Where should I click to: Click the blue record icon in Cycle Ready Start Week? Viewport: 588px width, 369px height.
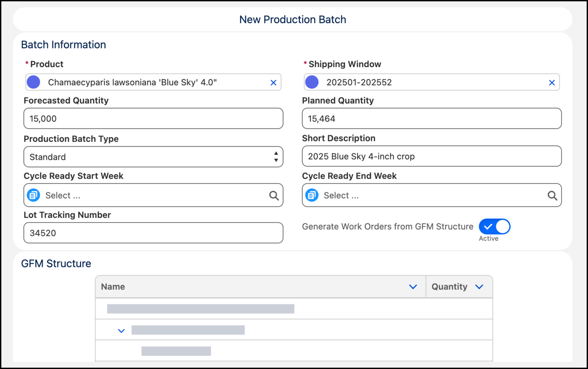coord(34,195)
